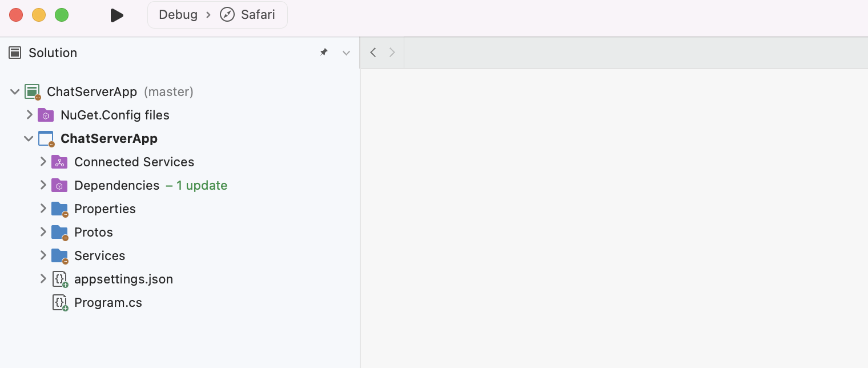Screen dimensions: 868x368
Task: Select the Properties folder icon
Action: (59, 209)
